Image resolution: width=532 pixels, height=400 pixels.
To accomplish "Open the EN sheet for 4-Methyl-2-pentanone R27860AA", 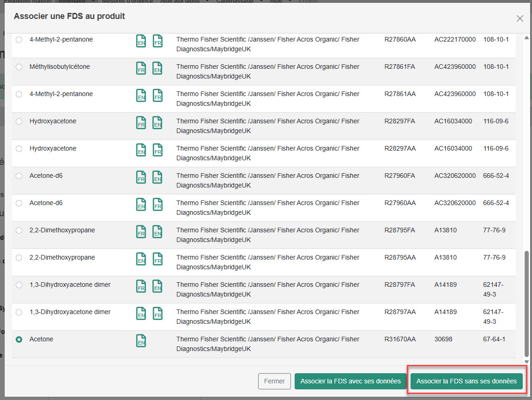I will 141,41.
